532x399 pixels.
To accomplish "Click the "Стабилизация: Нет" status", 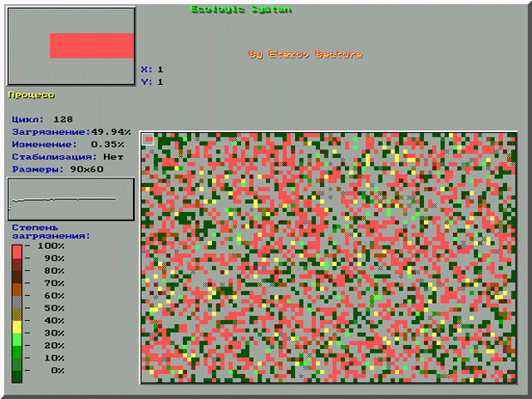I will click(x=68, y=157).
